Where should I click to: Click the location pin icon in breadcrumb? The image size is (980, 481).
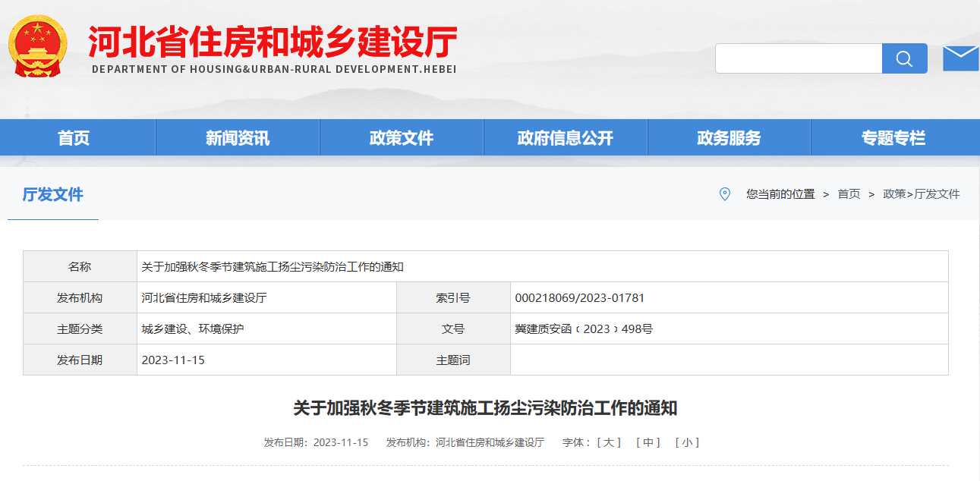coord(725,193)
